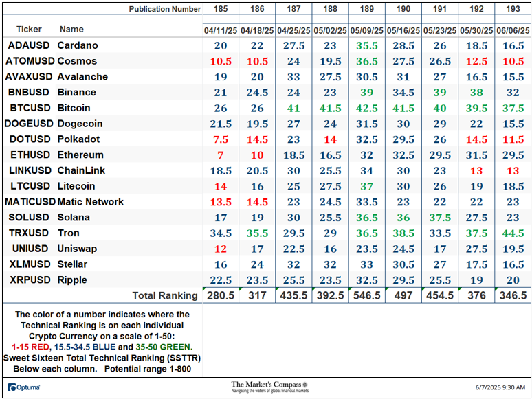This screenshot has width=532, height=399.
Task: Select the AVAXUSD ticker
Action: (x=29, y=77)
